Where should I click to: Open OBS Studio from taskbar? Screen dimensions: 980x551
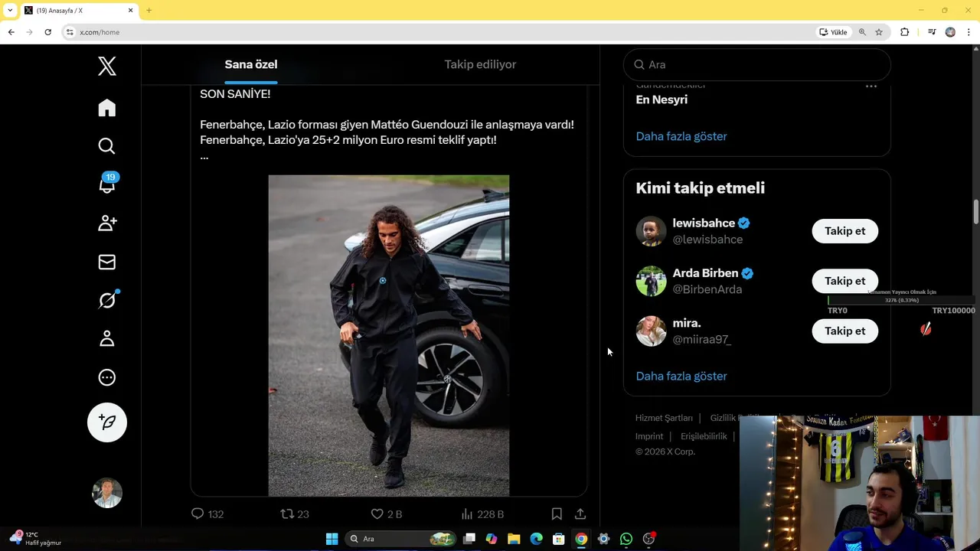click(x=648, y=539)
